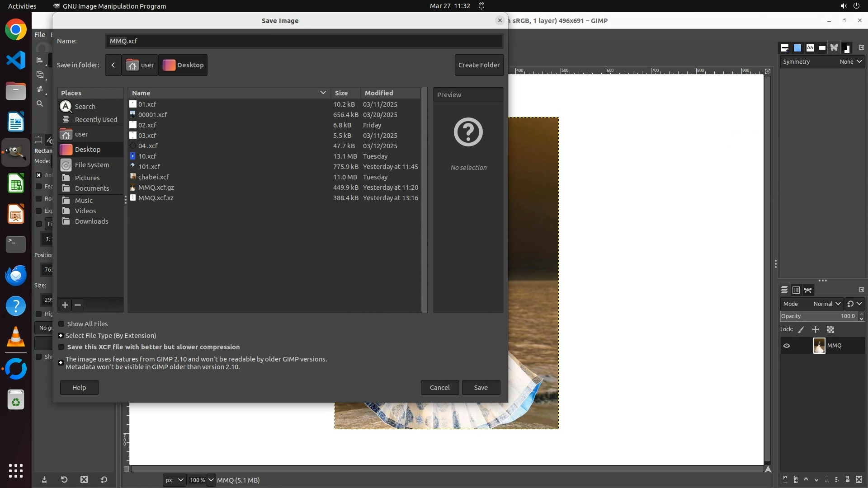This screenshot has width=868, height=488.
Task: Open the File menu
Action: coord(40,35)
